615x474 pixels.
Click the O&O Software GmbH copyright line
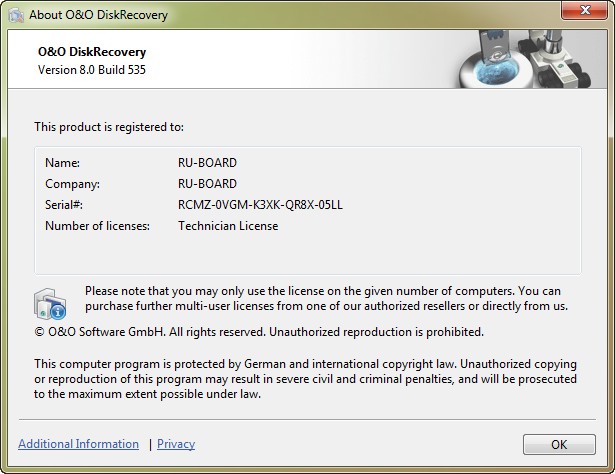[x=259, y=332]
